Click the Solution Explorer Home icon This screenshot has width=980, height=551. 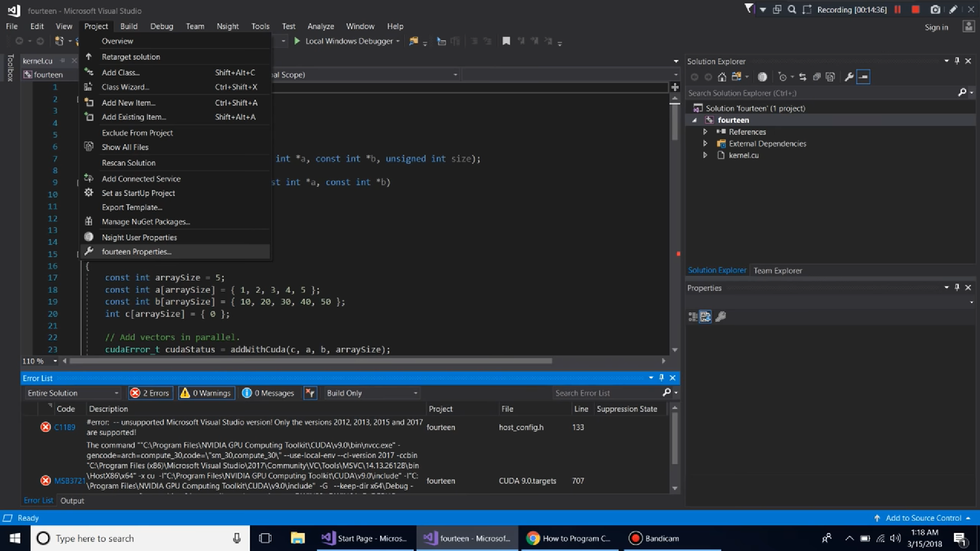tap(722, 77)
